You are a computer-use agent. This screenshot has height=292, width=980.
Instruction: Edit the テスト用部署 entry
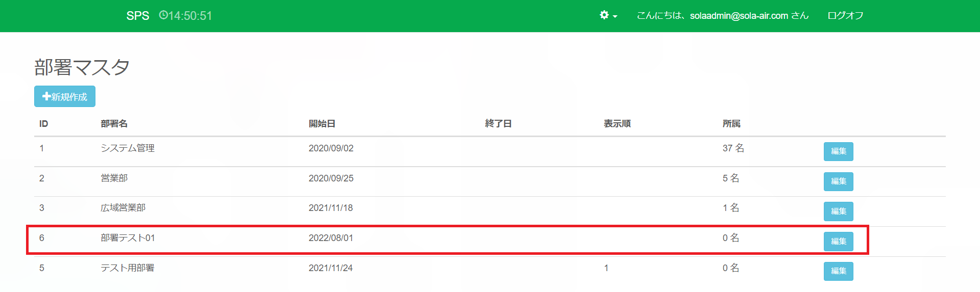838,271
